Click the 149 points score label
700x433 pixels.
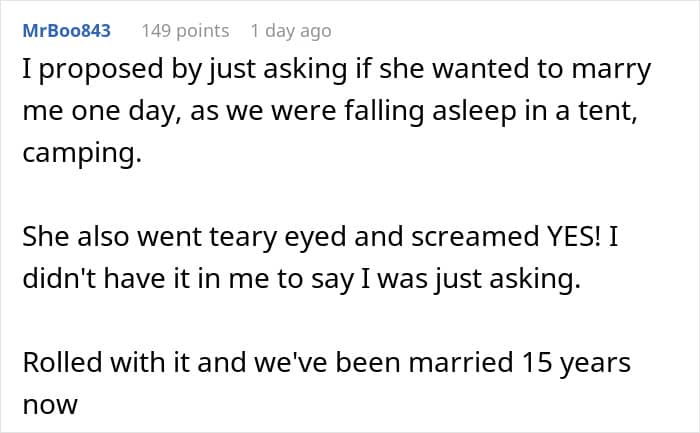[185, 31]
